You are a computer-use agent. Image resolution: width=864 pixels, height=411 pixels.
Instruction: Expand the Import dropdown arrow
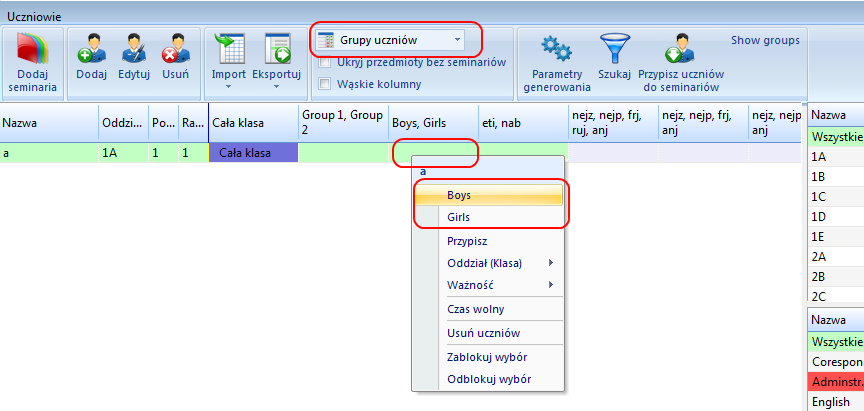(x=229, y=86)
